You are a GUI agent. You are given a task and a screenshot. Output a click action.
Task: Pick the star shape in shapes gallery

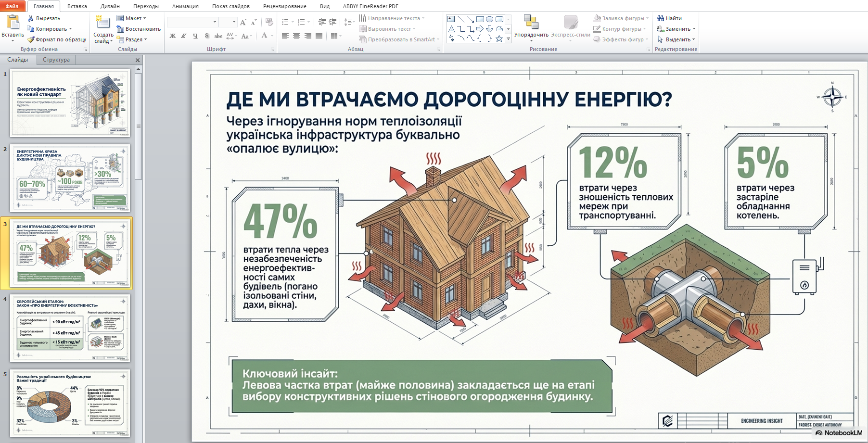coord(499,38)
